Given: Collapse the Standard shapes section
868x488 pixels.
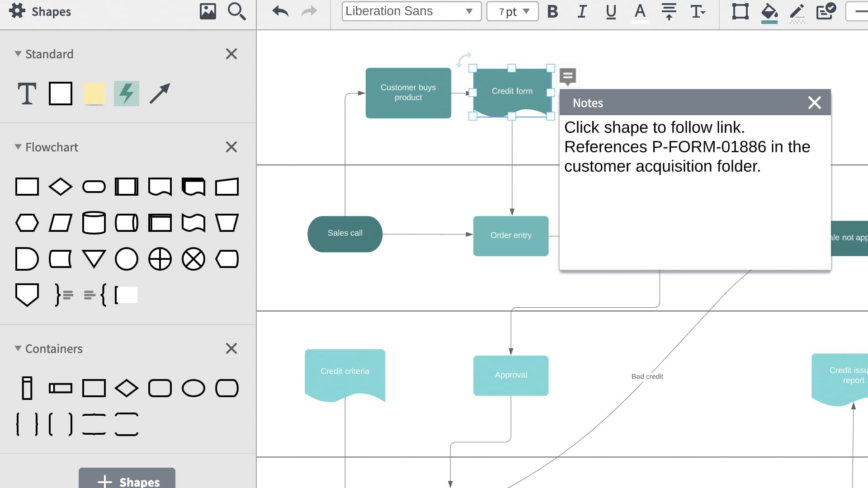Looking at the screenshot, I should pyautogui.click(x=18, y=54).
